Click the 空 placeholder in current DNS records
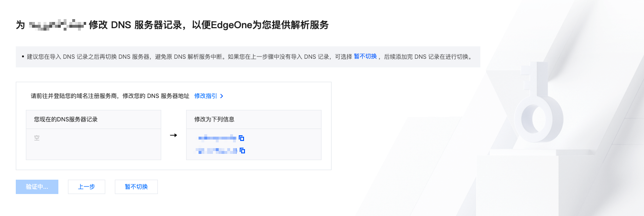Image resolution: width=644 pixels, height=216 pixels. tap(37, 138)
